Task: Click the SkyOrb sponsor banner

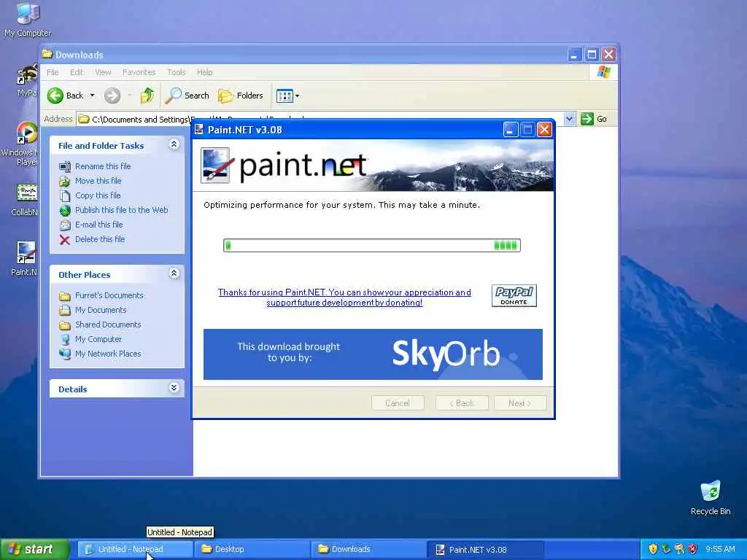Action: (x=373, y=354)
